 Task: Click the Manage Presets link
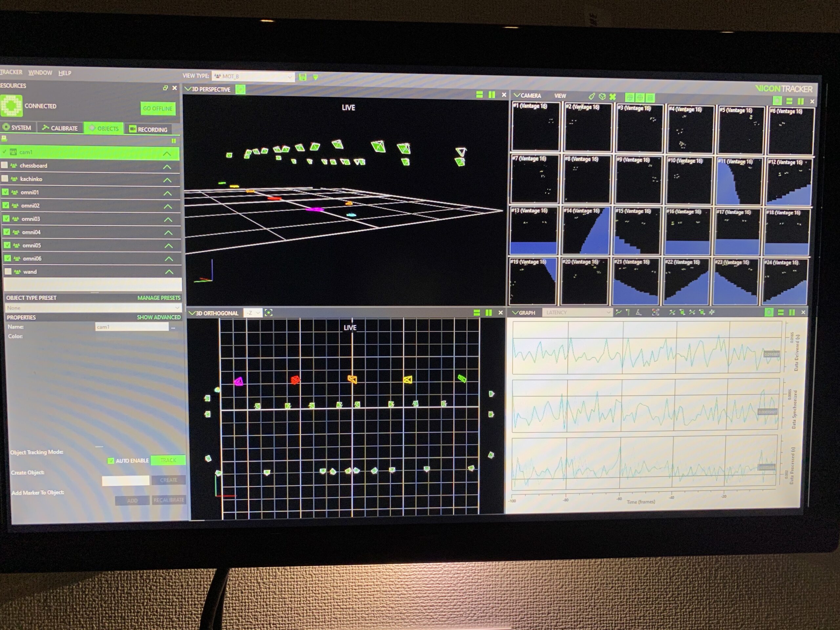(159, 298)
